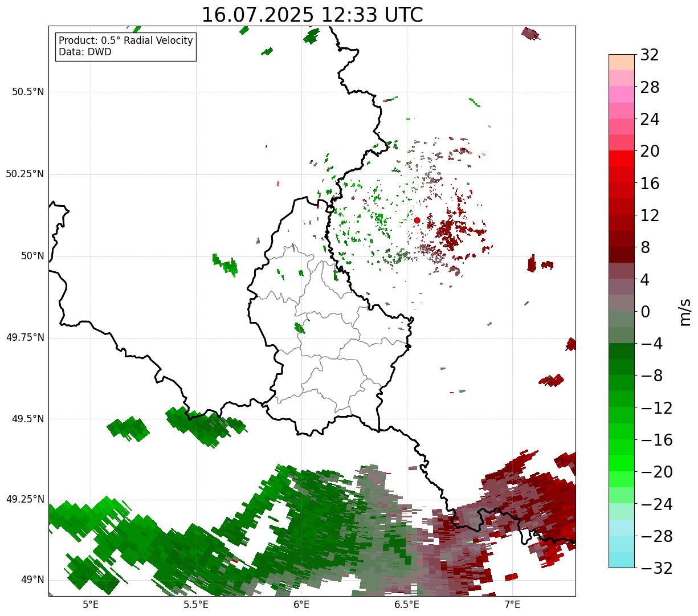This screenshot has width=698, height=616.
Task: Click the colorbar tick label 24
Action: coord(650,119)
